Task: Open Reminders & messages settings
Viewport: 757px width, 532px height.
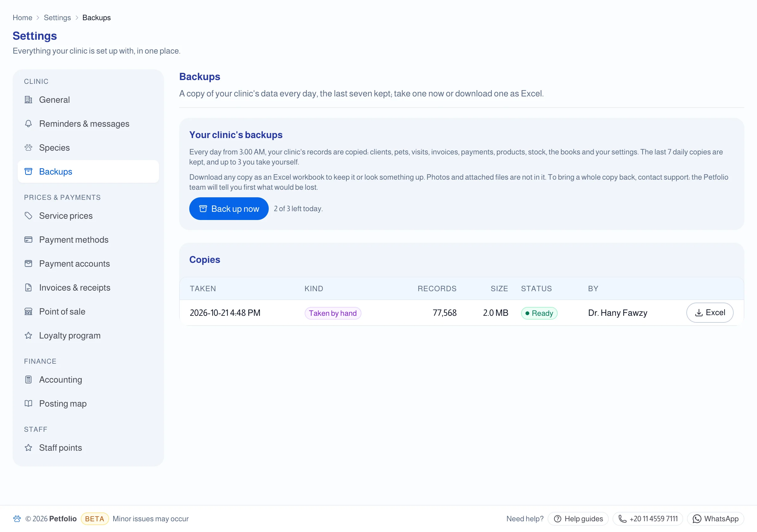Action: coord(88,124)
